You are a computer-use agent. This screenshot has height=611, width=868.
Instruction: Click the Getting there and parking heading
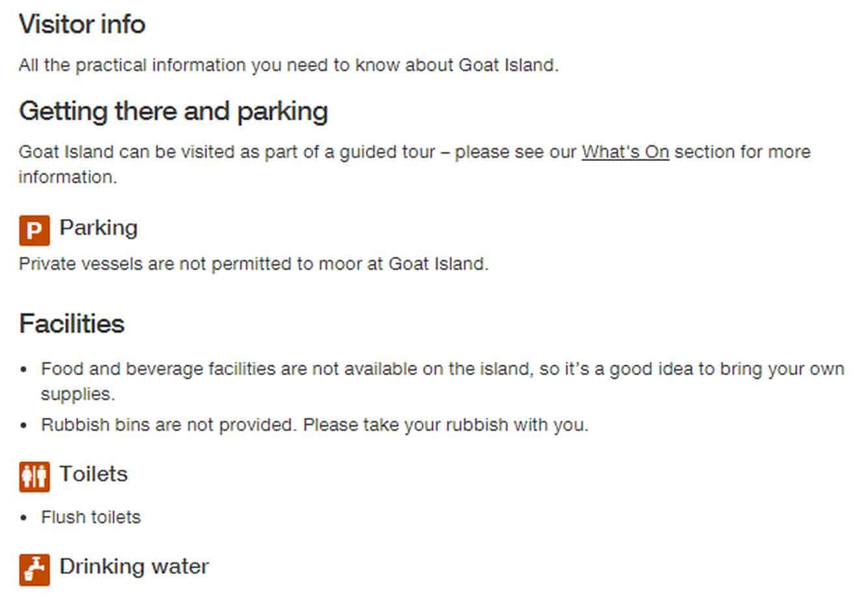point(173,111)
